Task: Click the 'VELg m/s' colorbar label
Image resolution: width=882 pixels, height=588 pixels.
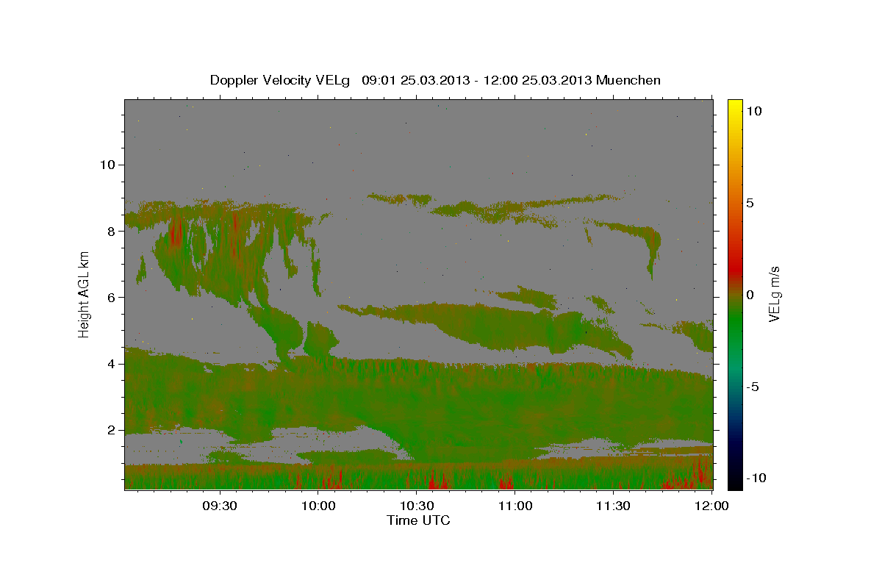Action: pos(775,294)
